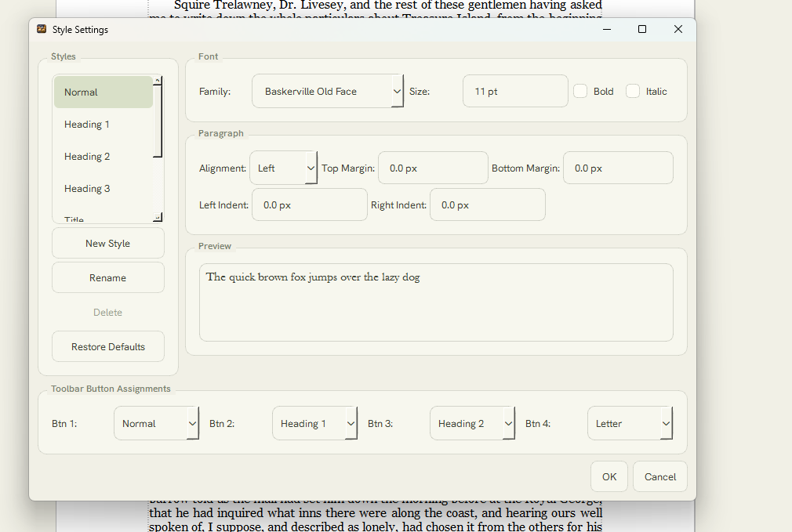Viewport: 792px width, 532px height.
Task: Create a New Style
Action: pos(108,244)
